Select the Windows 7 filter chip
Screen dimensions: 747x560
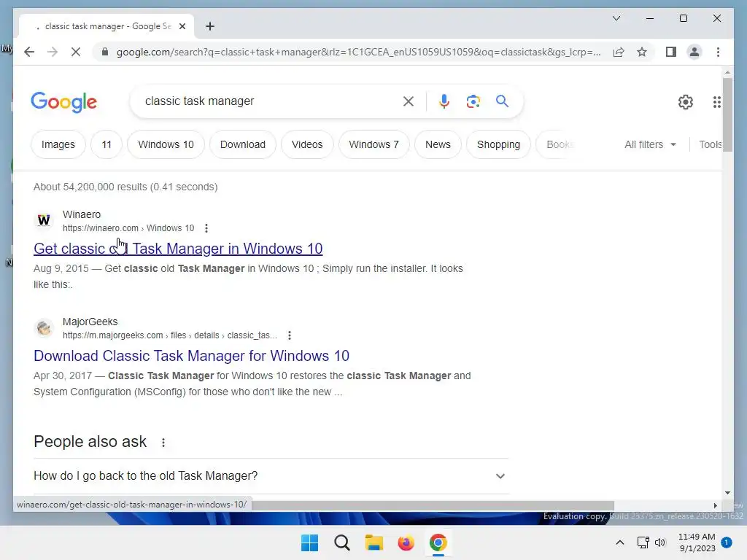[374, 144]
